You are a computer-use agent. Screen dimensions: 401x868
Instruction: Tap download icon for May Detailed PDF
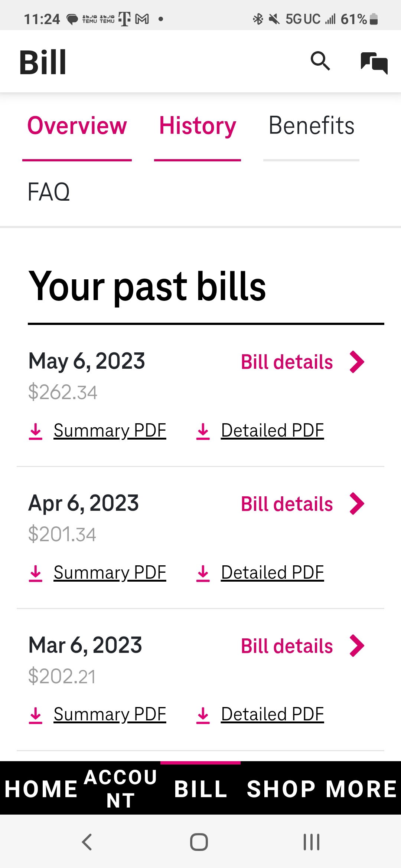click(203, 431)
